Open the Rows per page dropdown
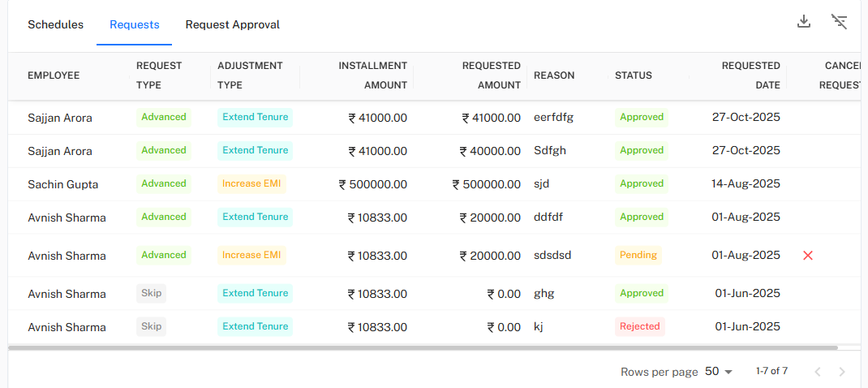 [719, 372]
